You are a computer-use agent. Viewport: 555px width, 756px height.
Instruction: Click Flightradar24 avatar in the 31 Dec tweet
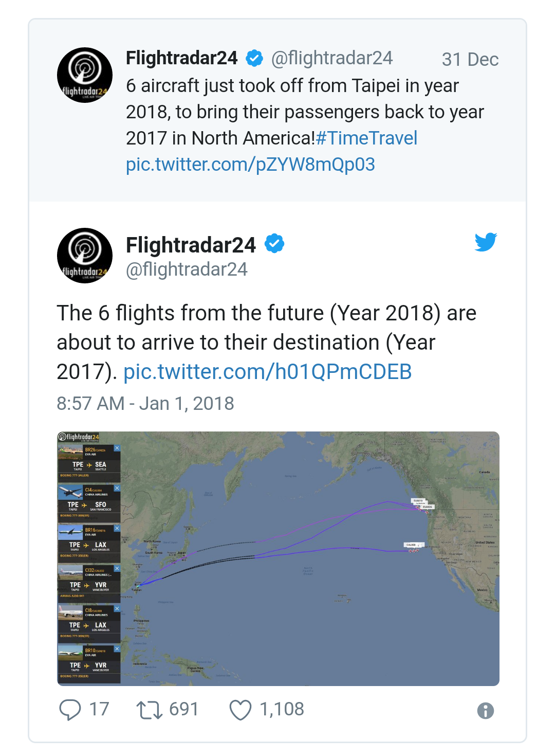coord(85,75)
